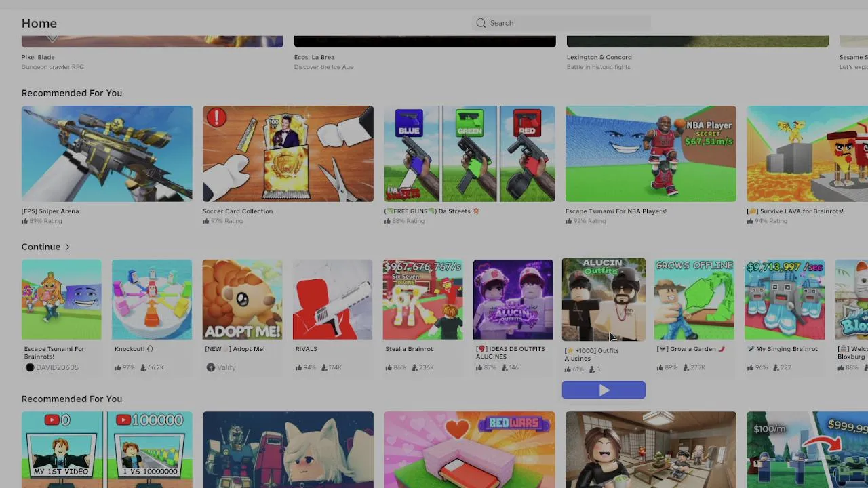Screen dimensions: 868x488
Task: Click the Pixel Blade title
Action: coord(38,57)
